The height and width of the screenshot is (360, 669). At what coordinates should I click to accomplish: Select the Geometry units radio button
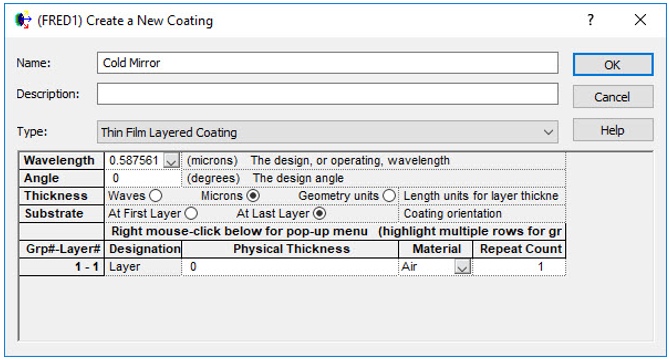click(389, 196)
